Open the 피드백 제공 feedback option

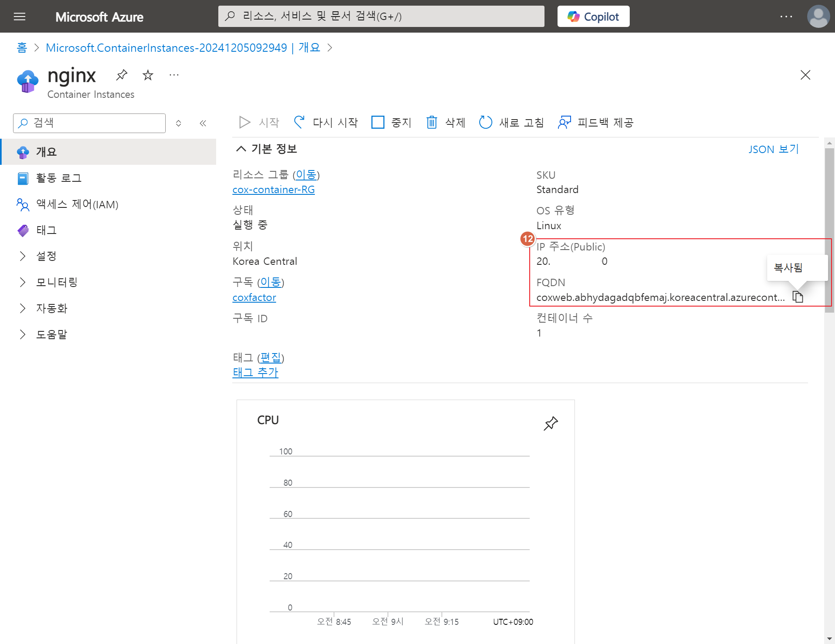pyautogui.click(x=596, y=122)
